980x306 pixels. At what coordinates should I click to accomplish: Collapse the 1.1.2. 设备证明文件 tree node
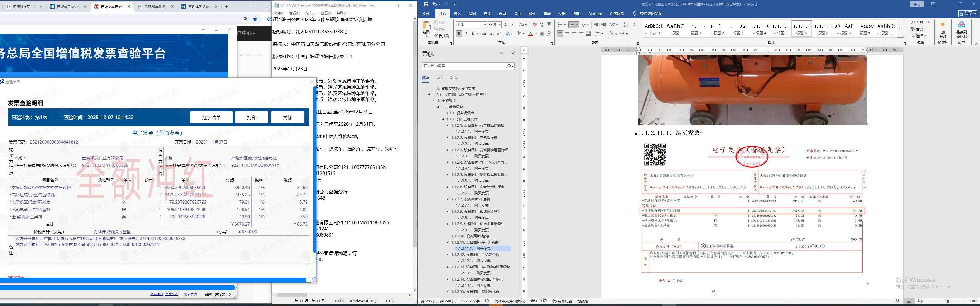coord(443,119)
